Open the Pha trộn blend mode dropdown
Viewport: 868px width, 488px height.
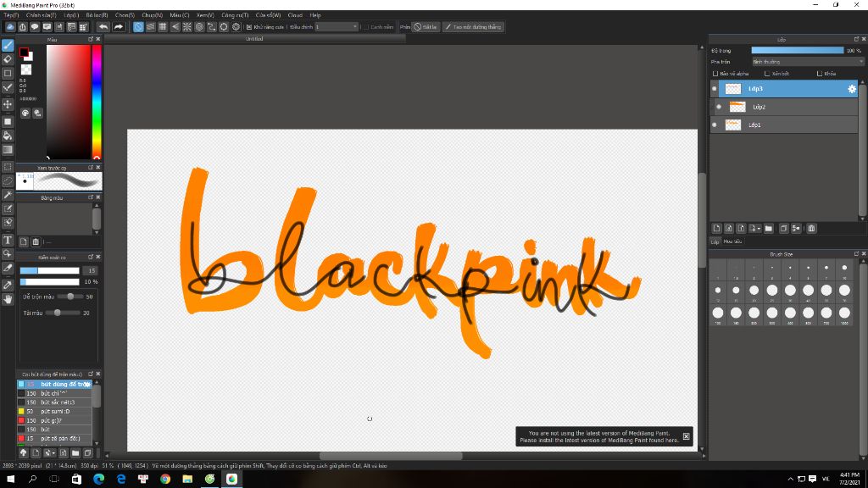pyautogui.click(x=808, y=62)
